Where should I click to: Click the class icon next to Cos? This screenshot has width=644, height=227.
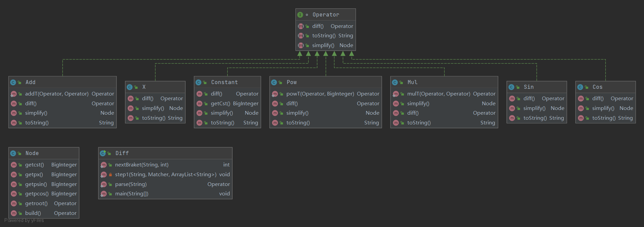tap(580, 87)
